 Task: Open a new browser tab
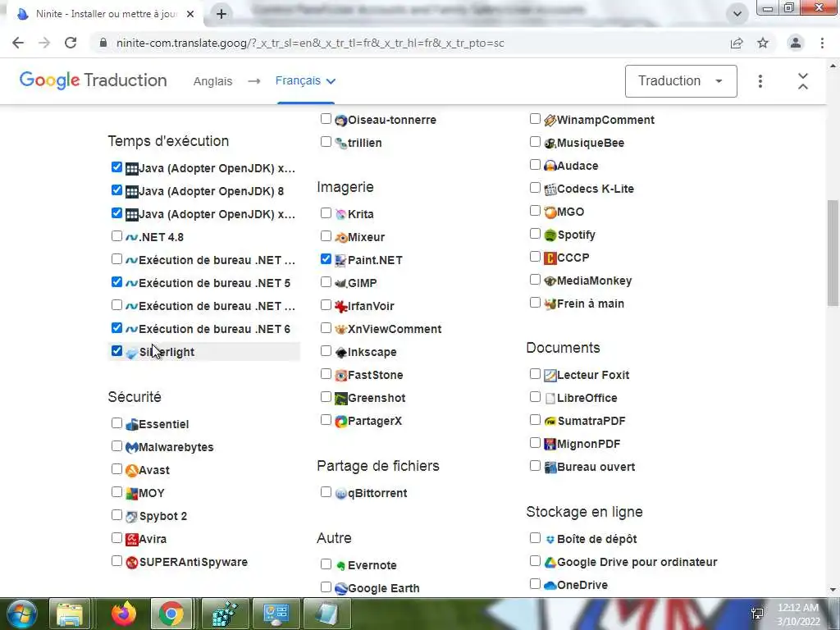tap(221, 14)
